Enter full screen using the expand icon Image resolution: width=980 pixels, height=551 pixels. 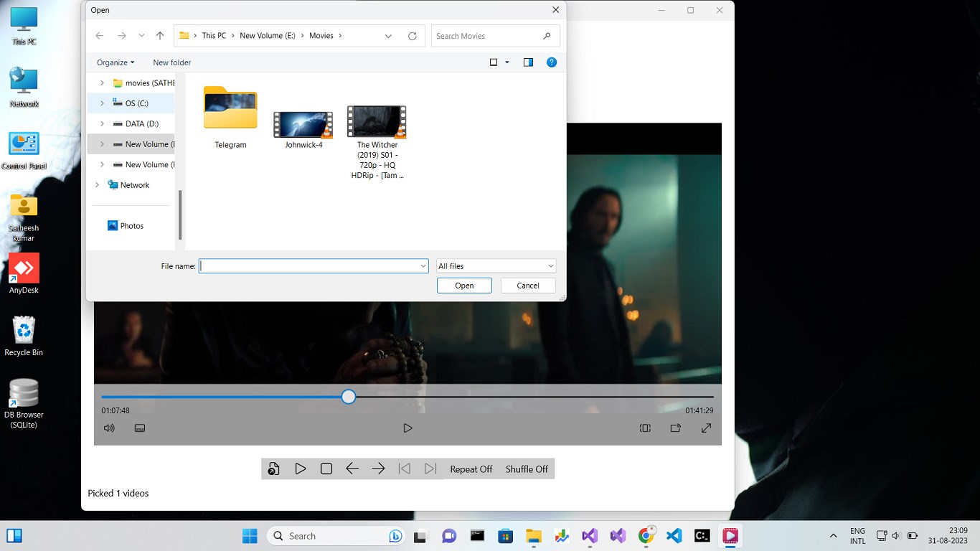coord(706,428)
